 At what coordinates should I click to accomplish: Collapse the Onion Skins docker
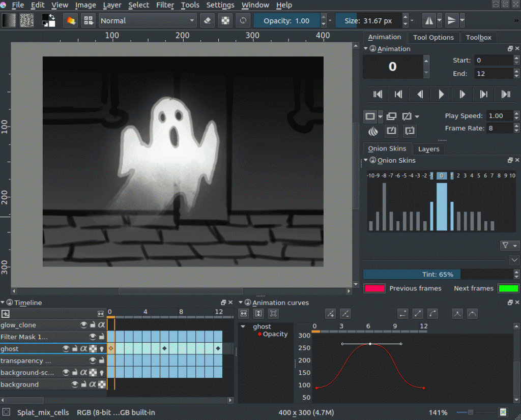click(x=365, y=160)
